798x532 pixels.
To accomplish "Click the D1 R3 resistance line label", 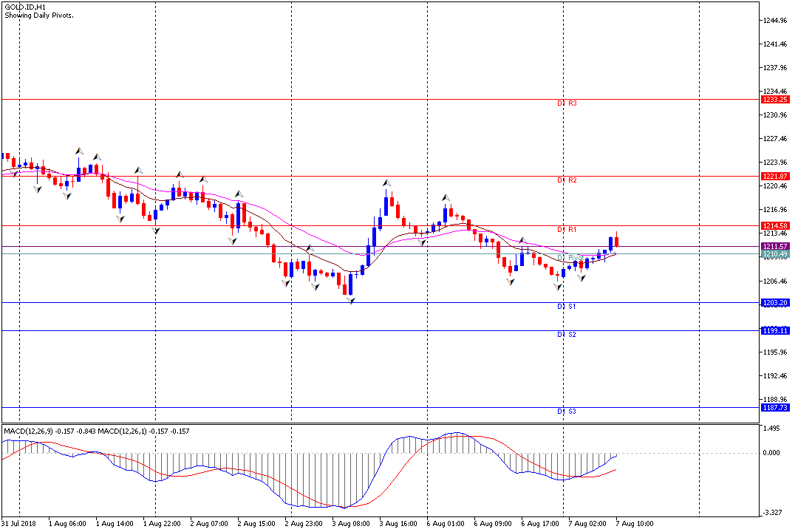I will click(567, 103).
